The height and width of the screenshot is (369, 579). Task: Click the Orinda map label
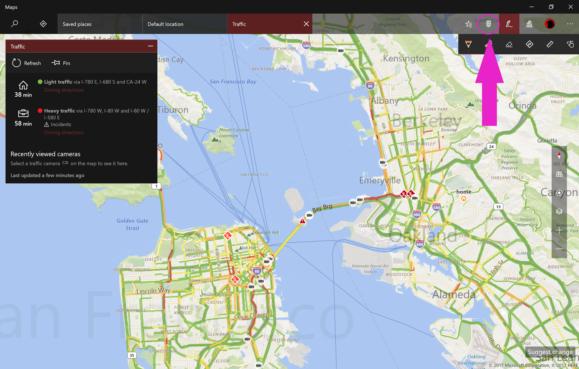522,106
